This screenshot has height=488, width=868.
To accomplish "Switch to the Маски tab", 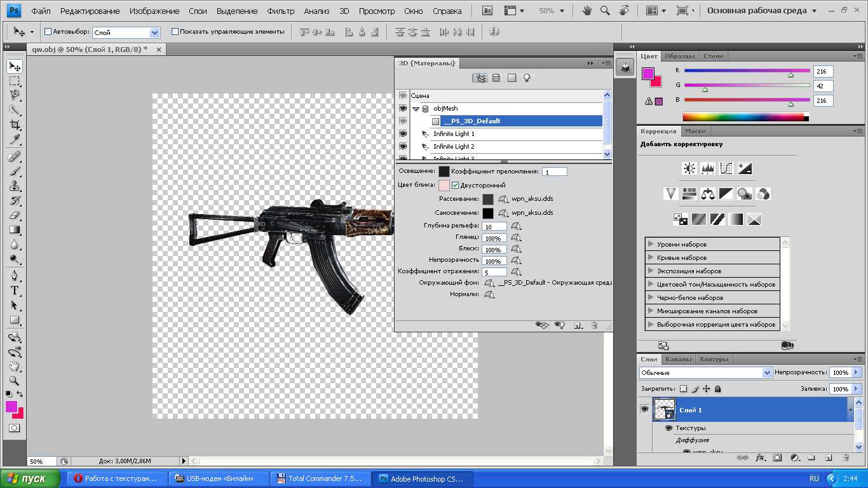I will pyautogui.click(x=695, y=132).
